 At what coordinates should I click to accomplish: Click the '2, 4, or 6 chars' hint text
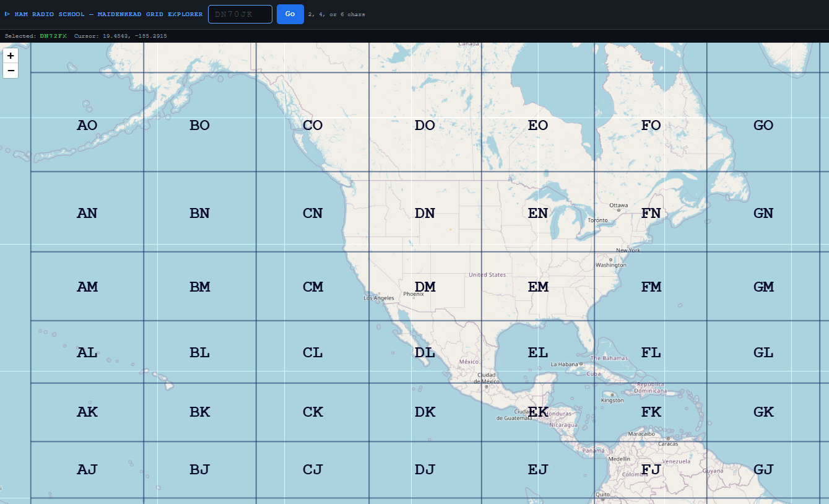point(336,14)
